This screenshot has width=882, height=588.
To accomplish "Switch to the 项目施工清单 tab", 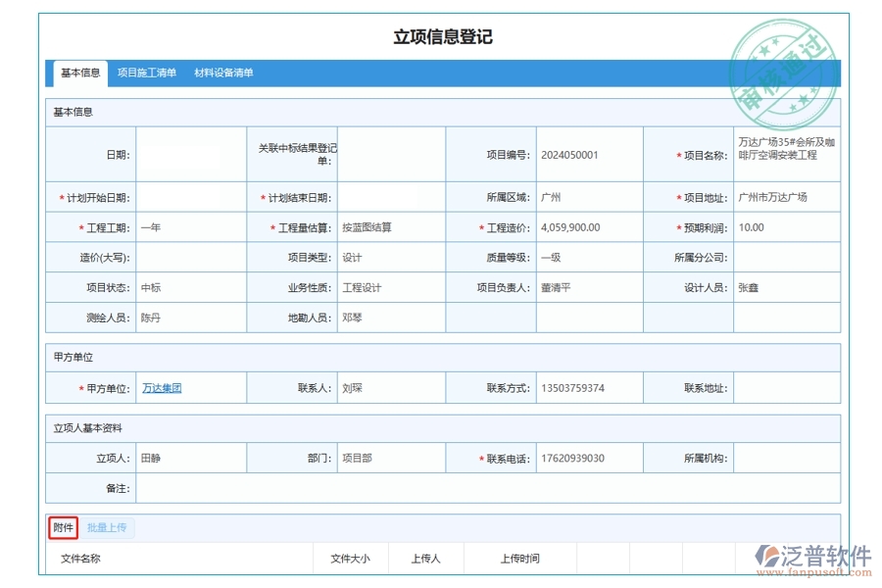I will click(146, 72).
